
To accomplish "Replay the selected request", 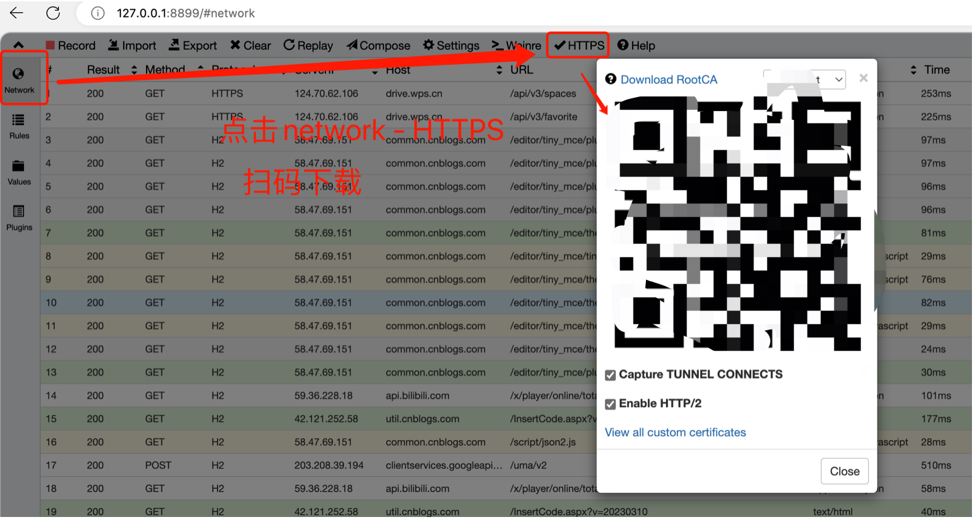I will (x=308, y=46).
